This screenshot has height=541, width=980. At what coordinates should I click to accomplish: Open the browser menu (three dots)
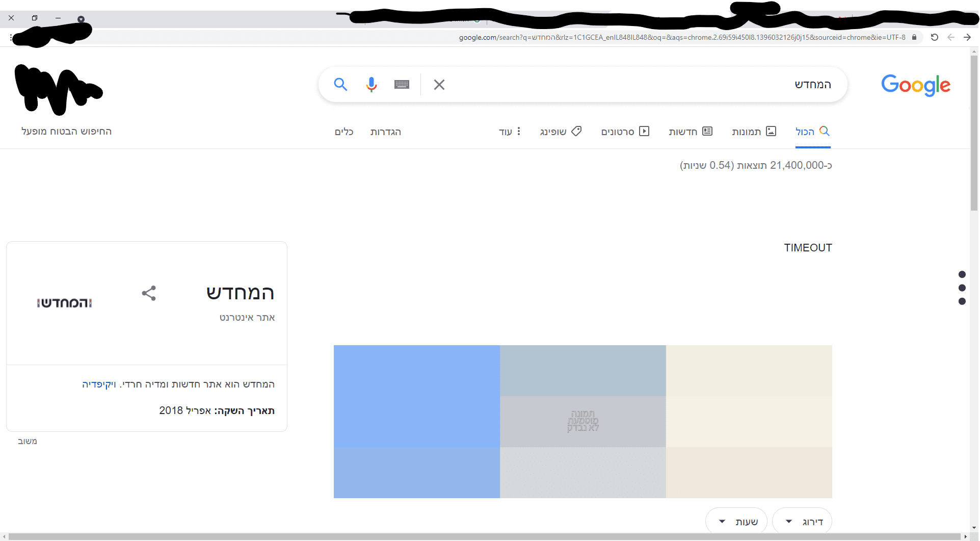click(x=11, y=37)
